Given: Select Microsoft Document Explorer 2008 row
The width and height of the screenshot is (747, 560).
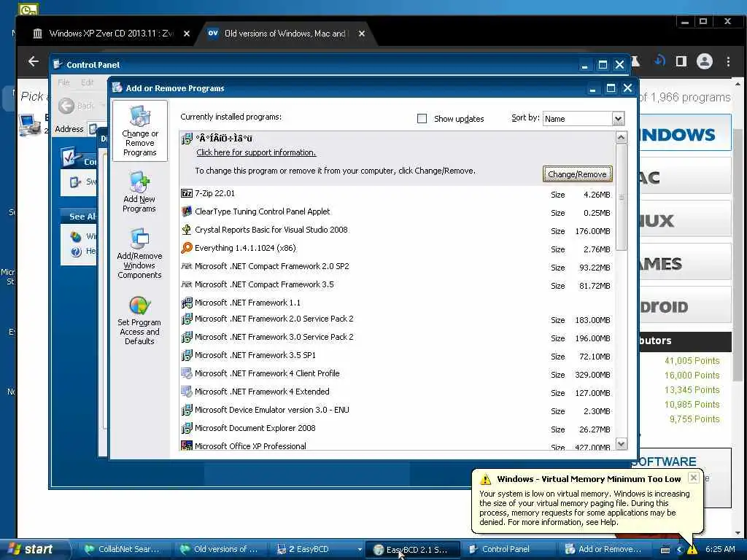Looking at the screenshot, I should point(397,428).
